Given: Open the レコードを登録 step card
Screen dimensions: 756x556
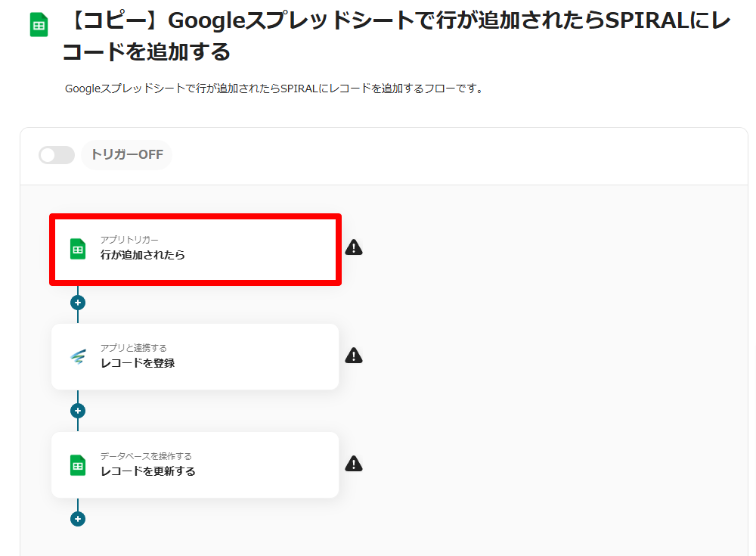Looking at the screenshot, I should pos(195,356).
